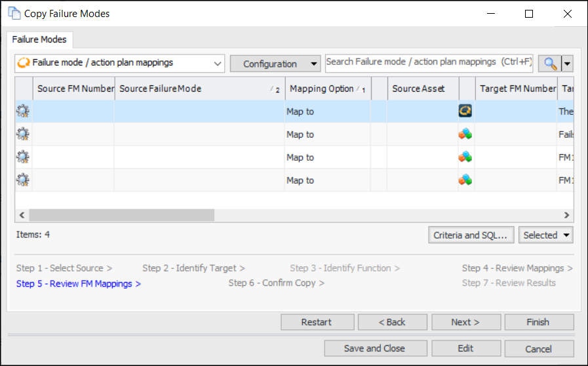Open the Failure mode / action plan mappings dropdown

coord(218,64)
